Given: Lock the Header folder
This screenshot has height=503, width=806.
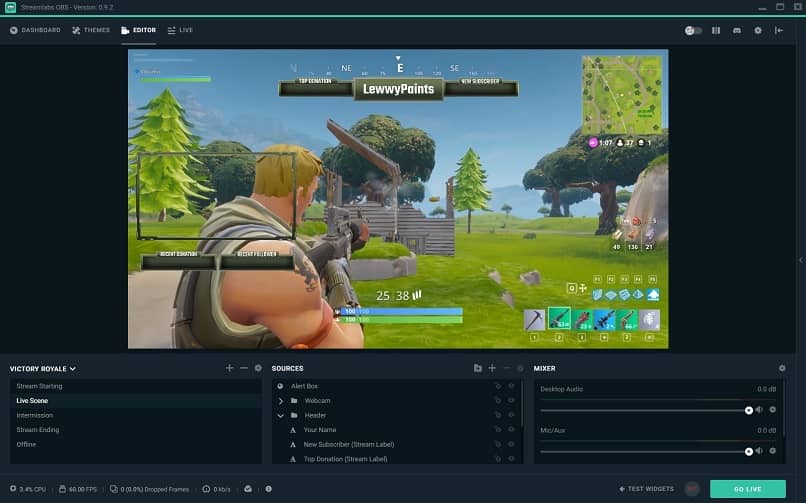Looking at the screenshot, I should point(498,415).
